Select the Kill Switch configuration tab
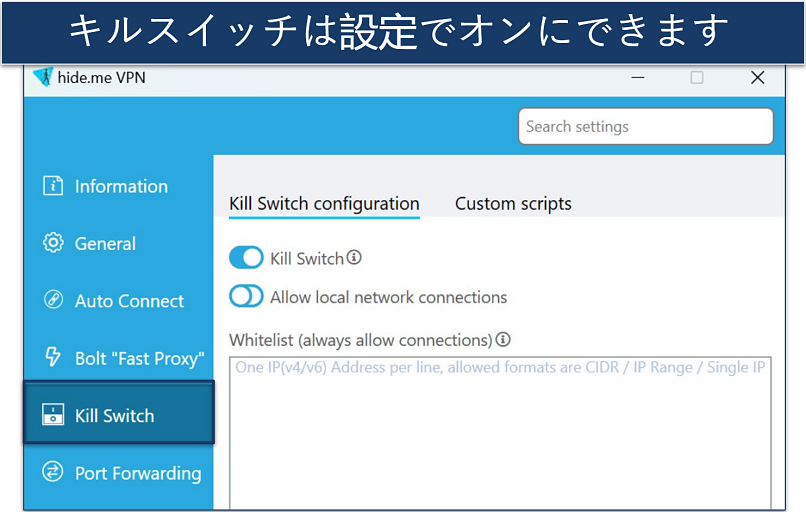The height and width of the screenshot is (512, 806). tap(324, 203)
